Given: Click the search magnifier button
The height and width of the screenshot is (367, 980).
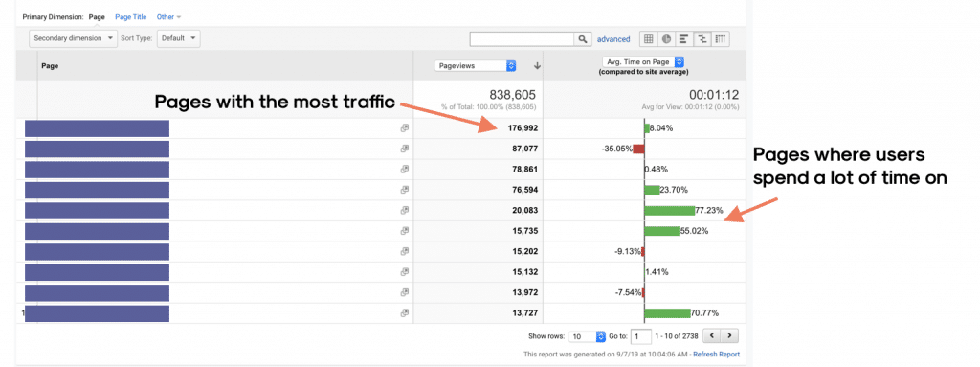Looking at the screenshot, I should pos(583,39).
